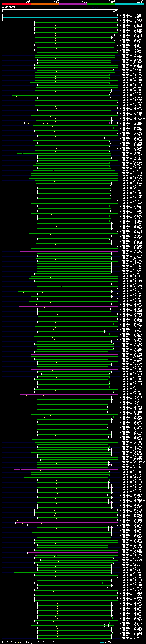
Task: Select label UniRef100_Q20140
Action: click(x=131, y=65)
